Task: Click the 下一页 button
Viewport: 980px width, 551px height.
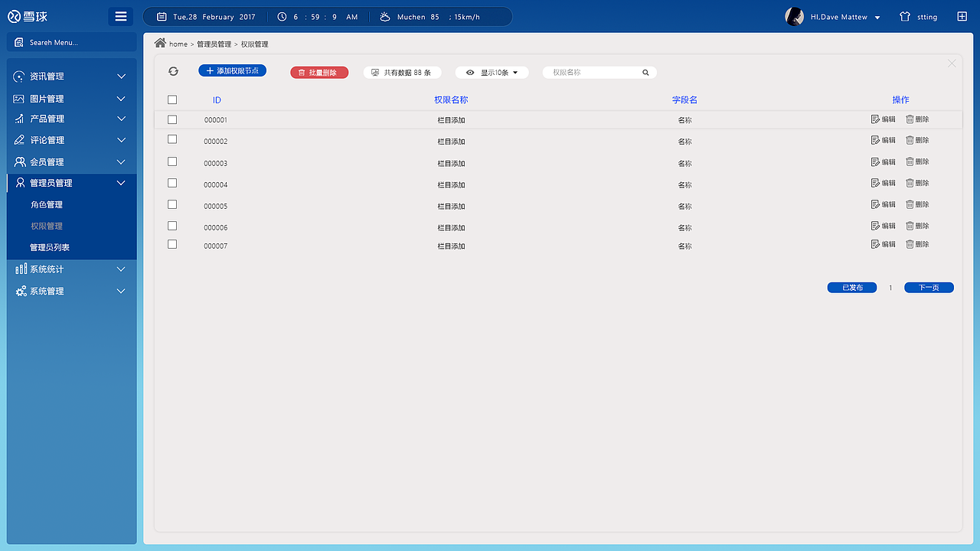Action: [929, 288]
